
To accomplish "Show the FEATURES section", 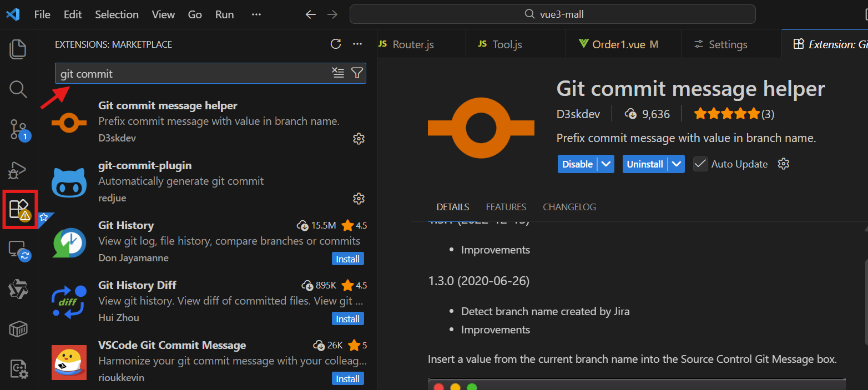I will coord(506,207).
